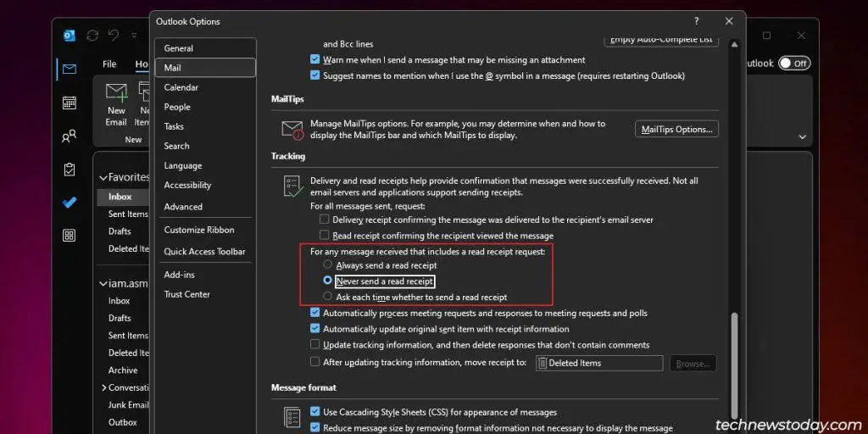Click the scroll up arrow in options dialog

pos(735,44)
